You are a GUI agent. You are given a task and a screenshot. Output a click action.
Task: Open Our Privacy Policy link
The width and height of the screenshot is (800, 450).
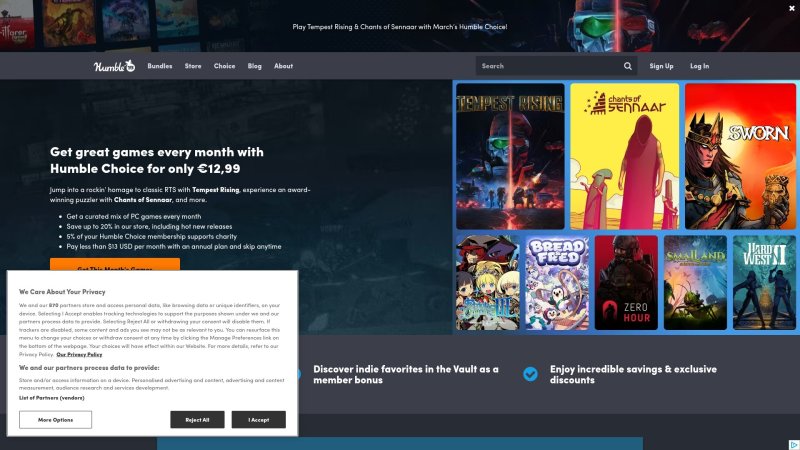(79, 354)
